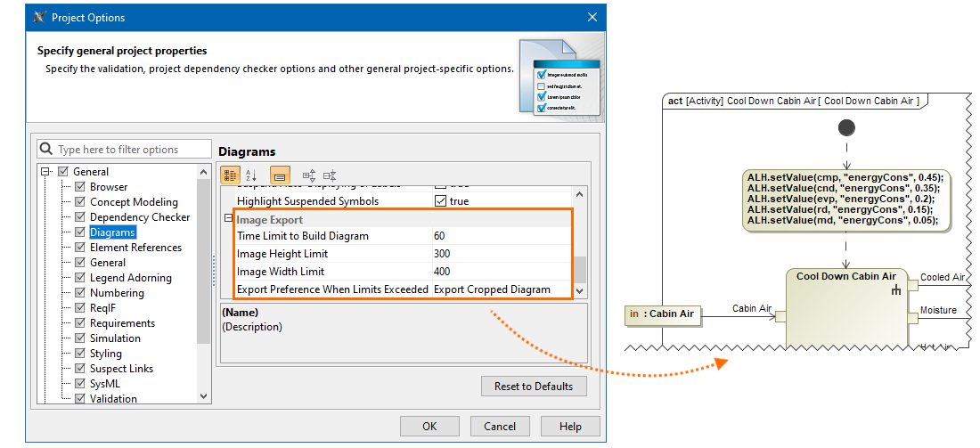Screen dimensions: 980x448
Task: Click the rake icon on Cool Down Cabin Air action
Action: coord(896,289)
